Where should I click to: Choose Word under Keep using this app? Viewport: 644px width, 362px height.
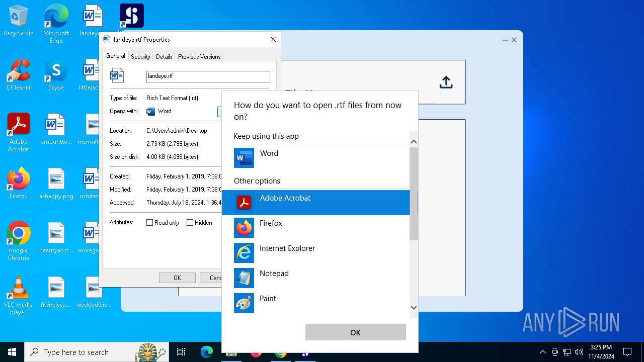click(320, 158)
